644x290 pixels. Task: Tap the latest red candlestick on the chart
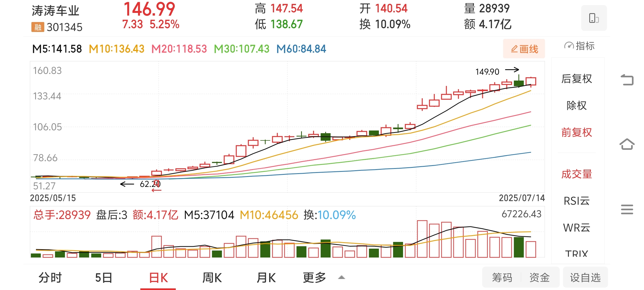531,81
